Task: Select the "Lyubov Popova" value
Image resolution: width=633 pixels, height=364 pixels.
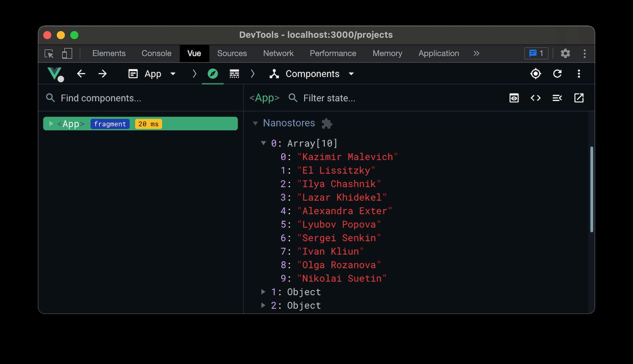Action: tap(339, 224)
